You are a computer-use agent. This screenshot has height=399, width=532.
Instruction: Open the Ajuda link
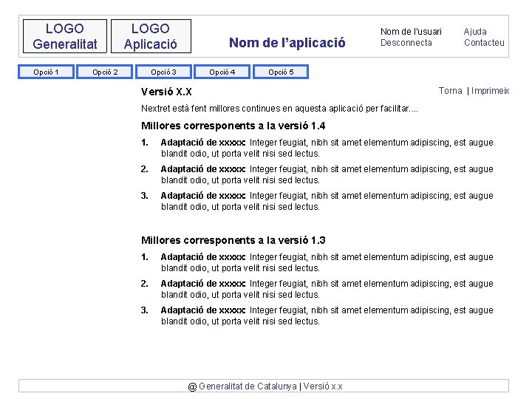(x=475, y=32)
